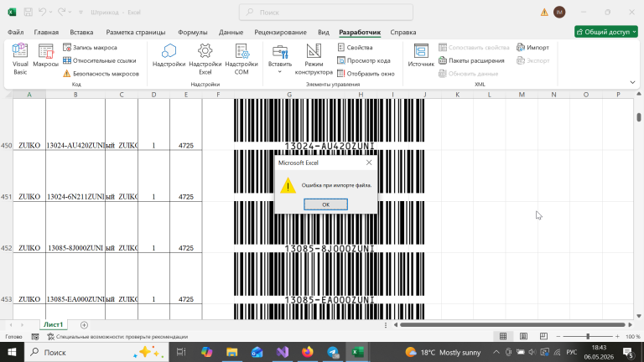This screenshot has width=644, height=362.
Task: Toggle Design Mode (Режим конструктора)
Action: click(x=314, y=59)
